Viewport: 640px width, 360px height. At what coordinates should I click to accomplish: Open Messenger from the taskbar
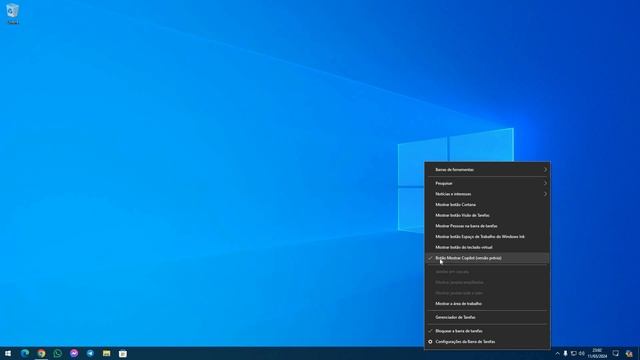tap(74, 353)
